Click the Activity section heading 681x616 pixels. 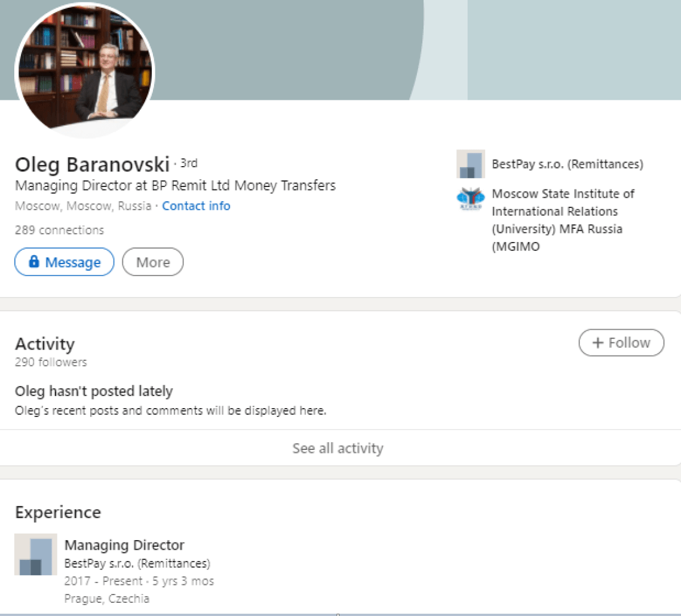tap(45, 344)
